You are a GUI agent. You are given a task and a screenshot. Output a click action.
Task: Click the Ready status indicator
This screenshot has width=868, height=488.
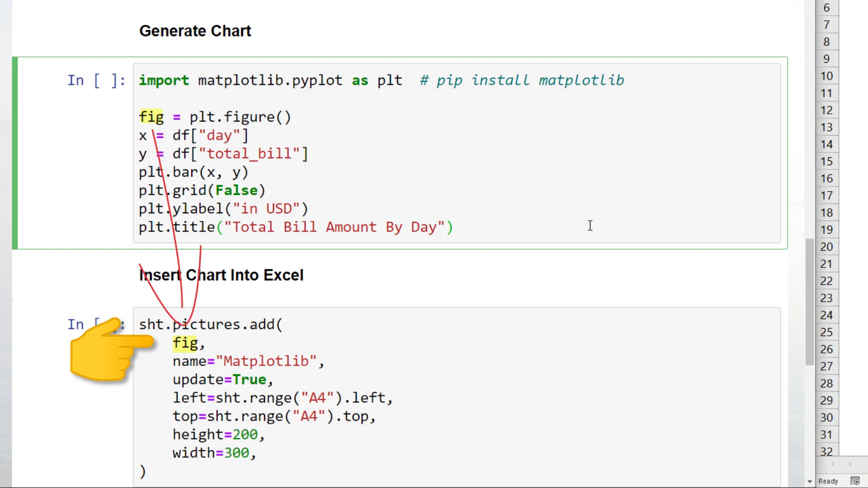[828, 481]
